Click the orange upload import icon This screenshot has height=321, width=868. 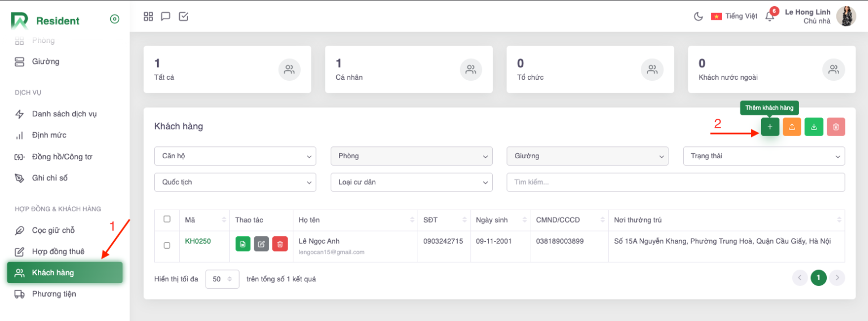792,127
